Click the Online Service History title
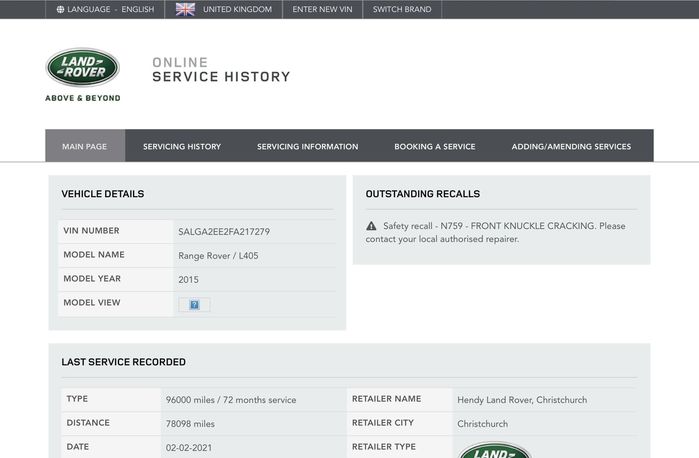The height and width of the screenshot is (458, 699). (x=221, y=70)
